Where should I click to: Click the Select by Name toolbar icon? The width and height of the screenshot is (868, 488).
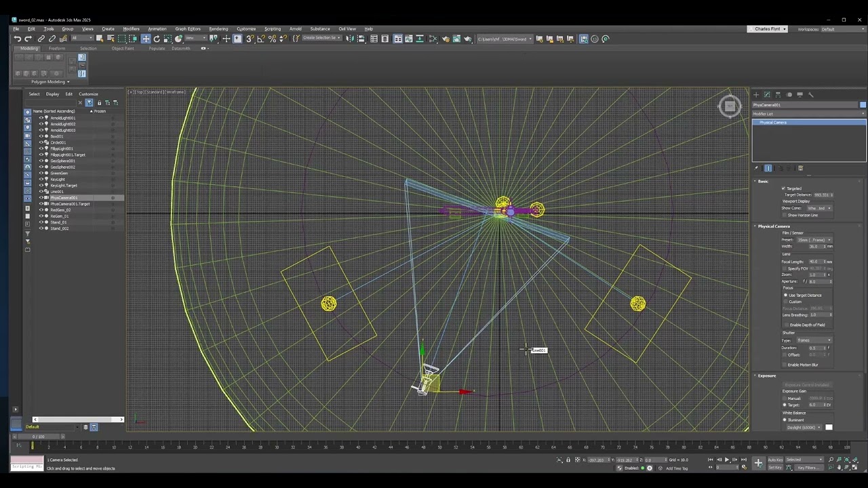[x=110, y=39]
